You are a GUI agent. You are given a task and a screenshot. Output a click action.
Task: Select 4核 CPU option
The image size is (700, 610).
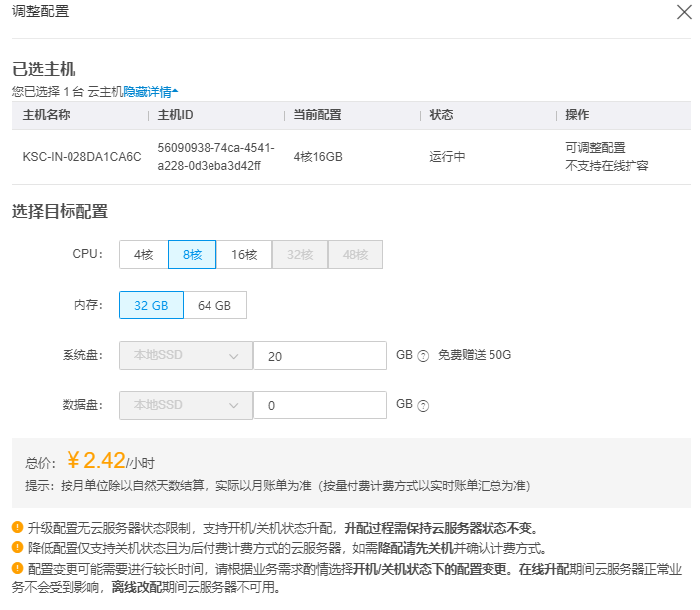coord(144,255)
